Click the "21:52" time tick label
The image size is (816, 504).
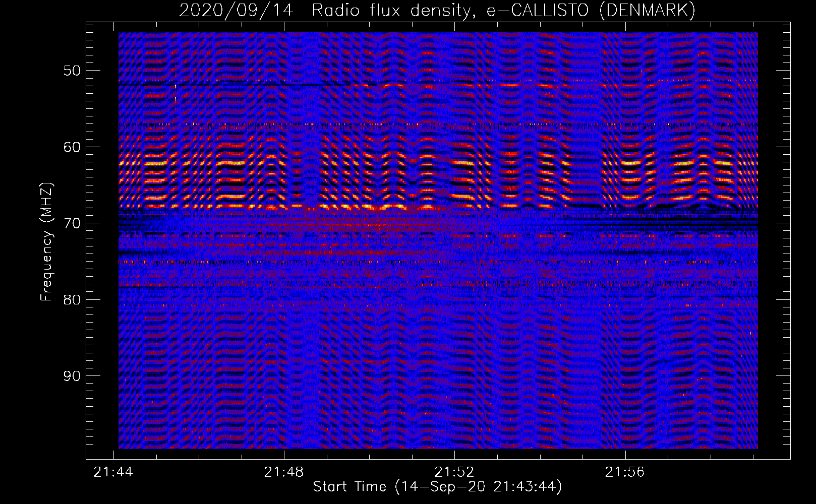click(454, 472)
